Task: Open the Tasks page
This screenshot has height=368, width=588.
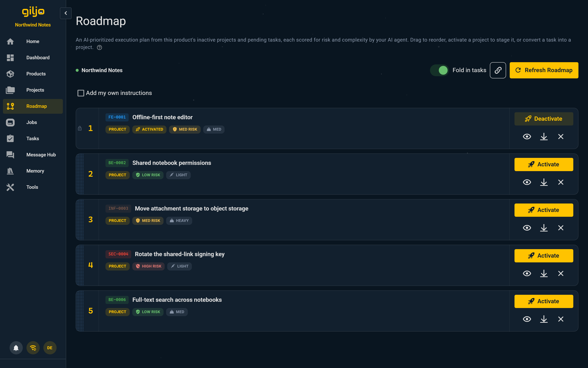Action: (33, 139)
